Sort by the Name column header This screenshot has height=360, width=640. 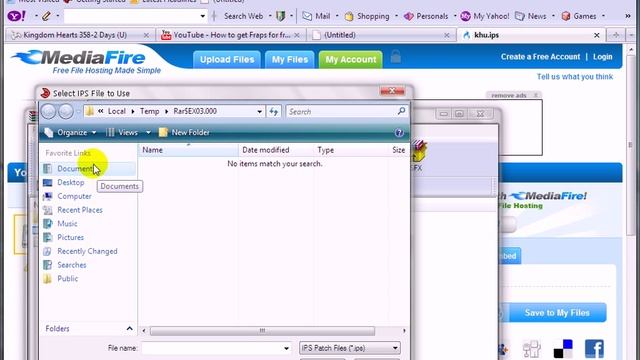188,150
